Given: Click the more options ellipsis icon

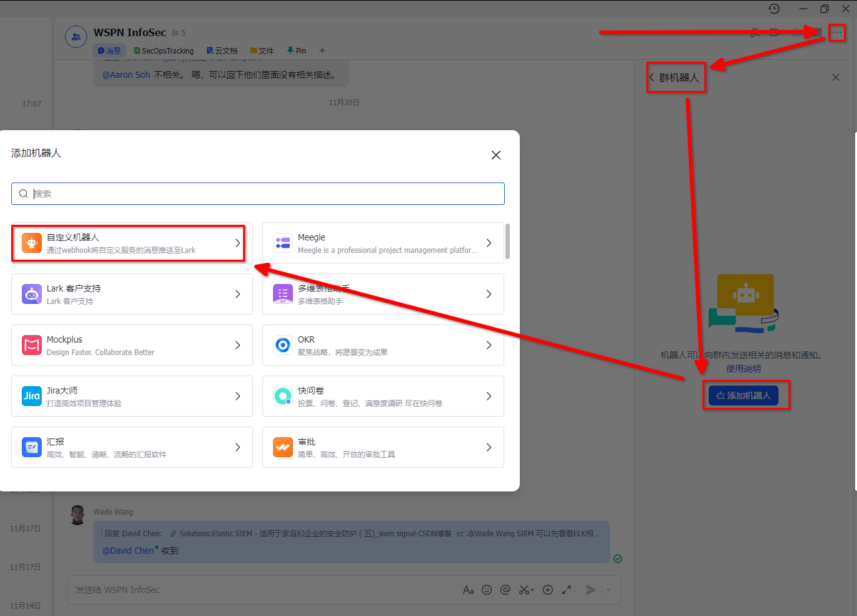Looking at the screenshot, I should tap(836, 32).
